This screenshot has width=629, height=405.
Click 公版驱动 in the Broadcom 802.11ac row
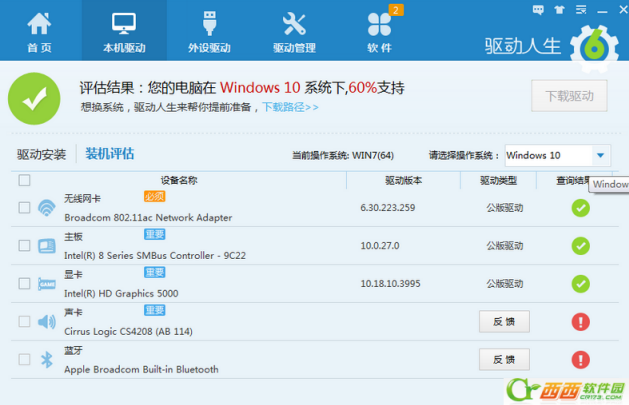pos(505,208)
